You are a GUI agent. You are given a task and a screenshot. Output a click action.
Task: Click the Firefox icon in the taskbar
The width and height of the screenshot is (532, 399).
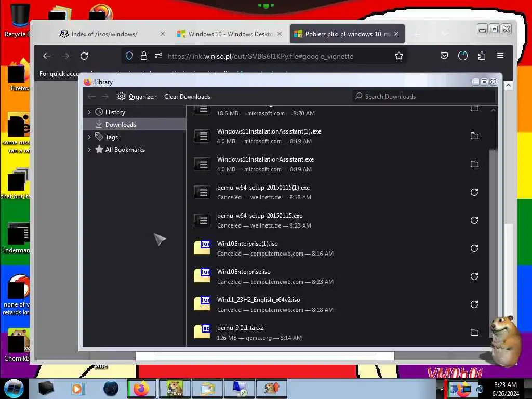pos(141,389)
